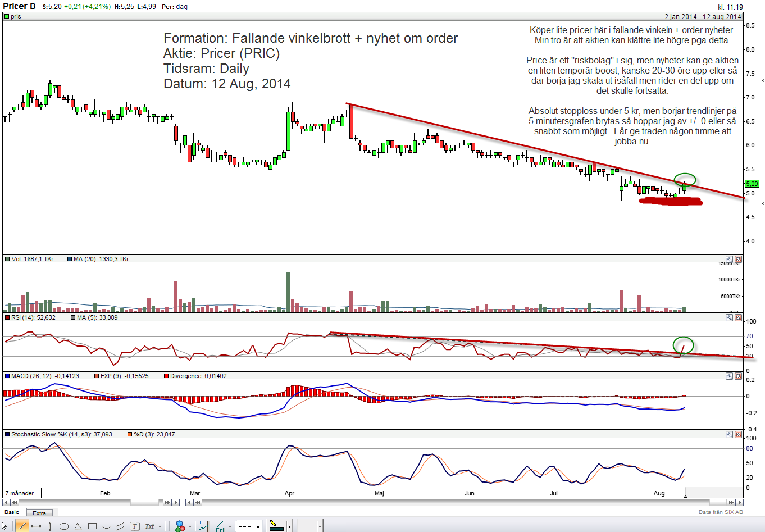Click the colored shapes object icon
765x532 pixels.
click(x=180, y=526)
